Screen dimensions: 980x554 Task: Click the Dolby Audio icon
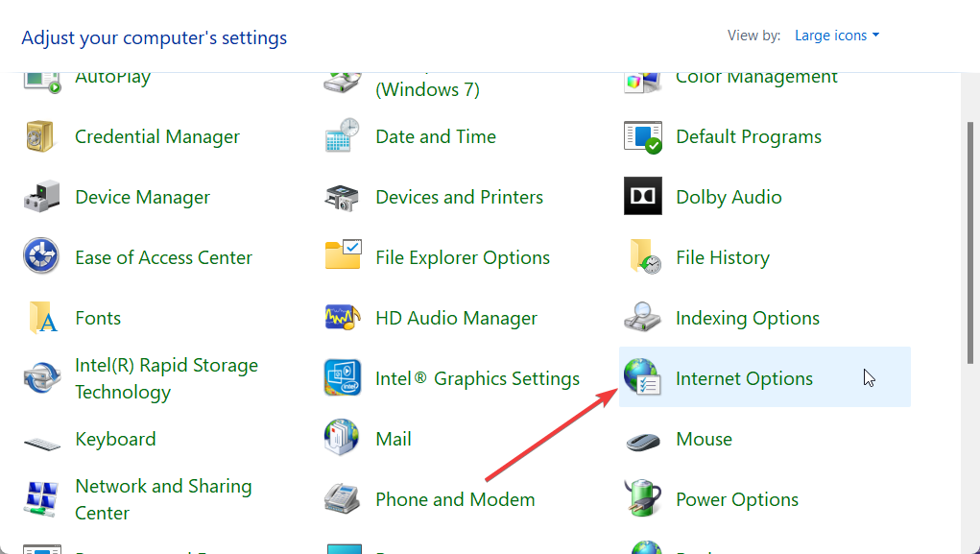pos(642,196)
